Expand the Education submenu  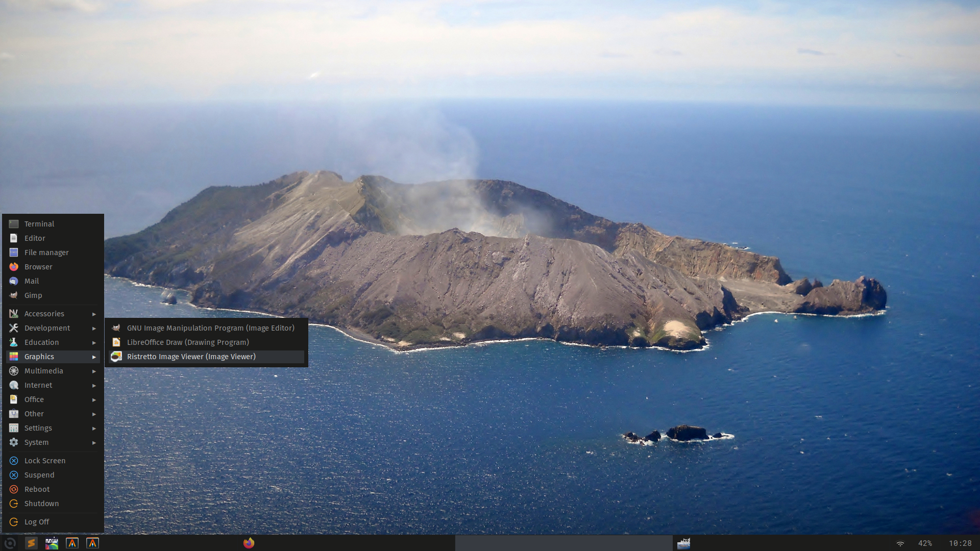[53, 342]
